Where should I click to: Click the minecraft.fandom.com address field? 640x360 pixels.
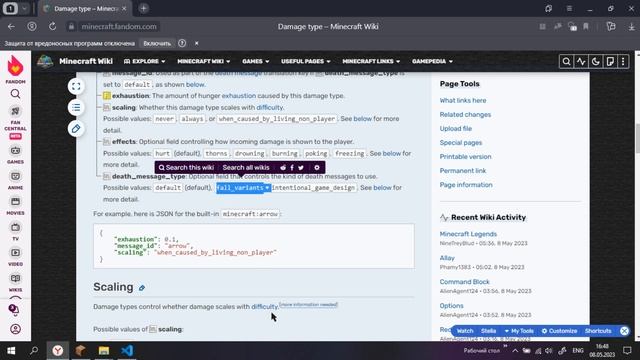(x=118, y=27)
